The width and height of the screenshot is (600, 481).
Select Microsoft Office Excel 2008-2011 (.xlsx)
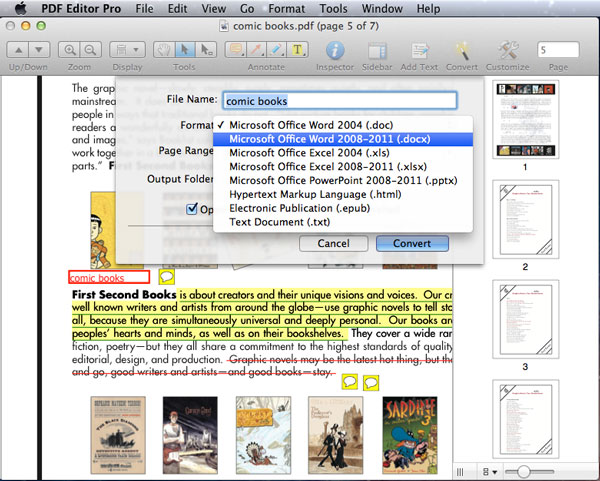(343, 166)
